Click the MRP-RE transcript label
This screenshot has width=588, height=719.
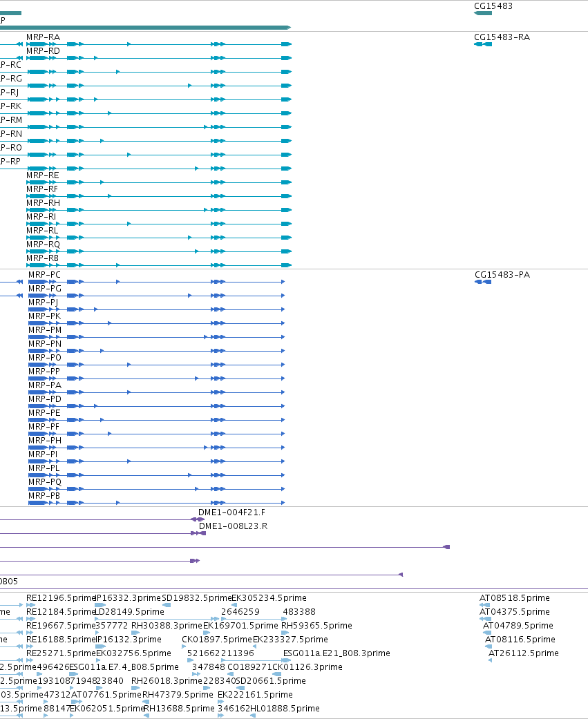tap(43, 175)
